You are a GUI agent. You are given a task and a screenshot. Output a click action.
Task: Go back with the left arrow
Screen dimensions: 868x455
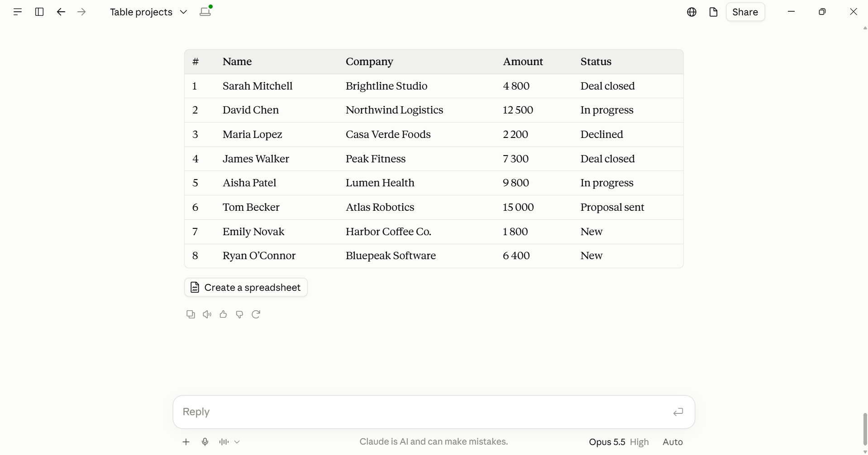coord(61,12)
